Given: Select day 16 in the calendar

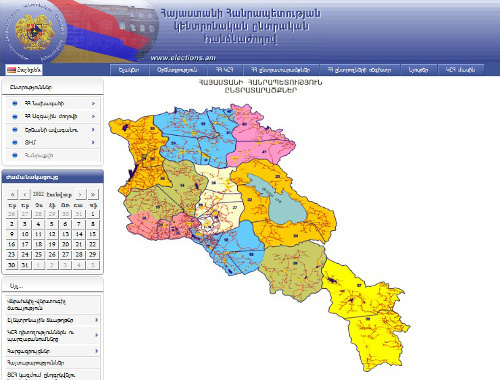Looking at the screenshot, I should [12, 244].
